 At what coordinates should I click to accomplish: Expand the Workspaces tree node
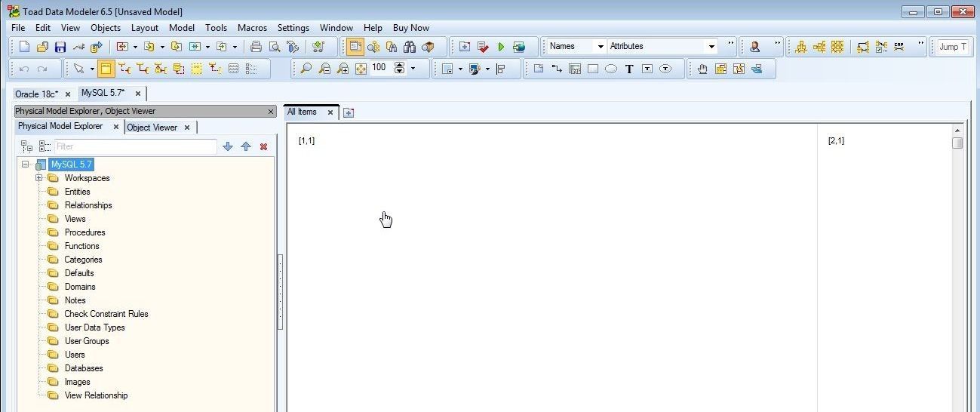coord(38,178)
